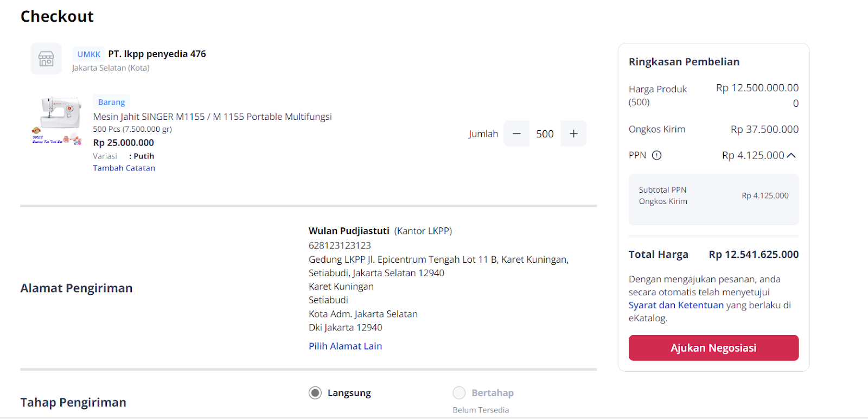This screenshot has height=419, width=868.
Task: Collapse the PPN breakdown using its chevron
Action: (793, 155)
